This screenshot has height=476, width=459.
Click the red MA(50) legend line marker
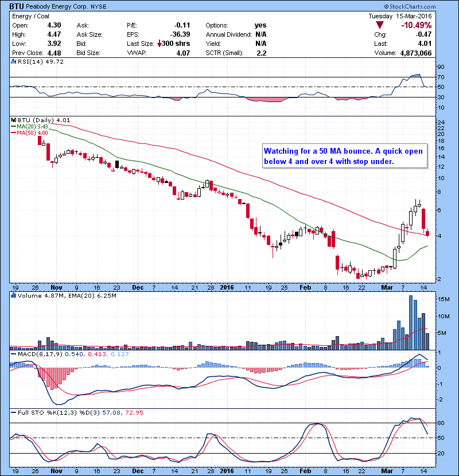click(x=13, y=133)
